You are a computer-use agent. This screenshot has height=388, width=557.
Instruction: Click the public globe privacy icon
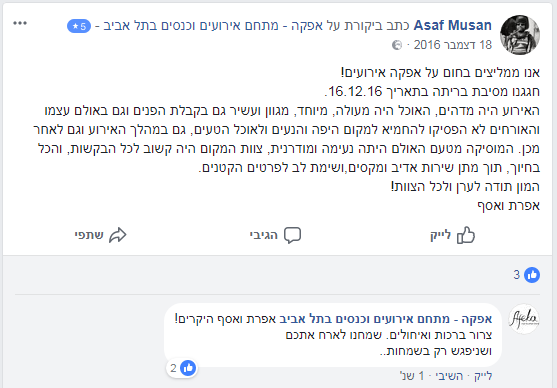pos(397,45)
